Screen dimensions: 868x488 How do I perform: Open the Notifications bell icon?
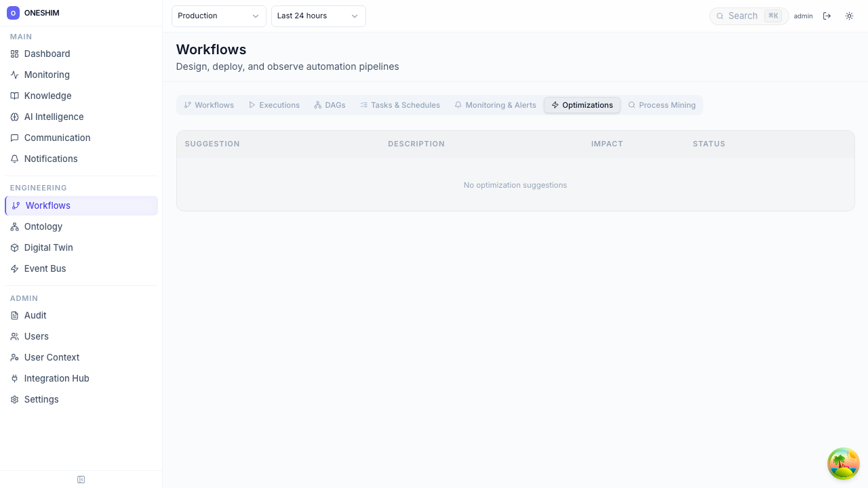(x=15, y=159)
